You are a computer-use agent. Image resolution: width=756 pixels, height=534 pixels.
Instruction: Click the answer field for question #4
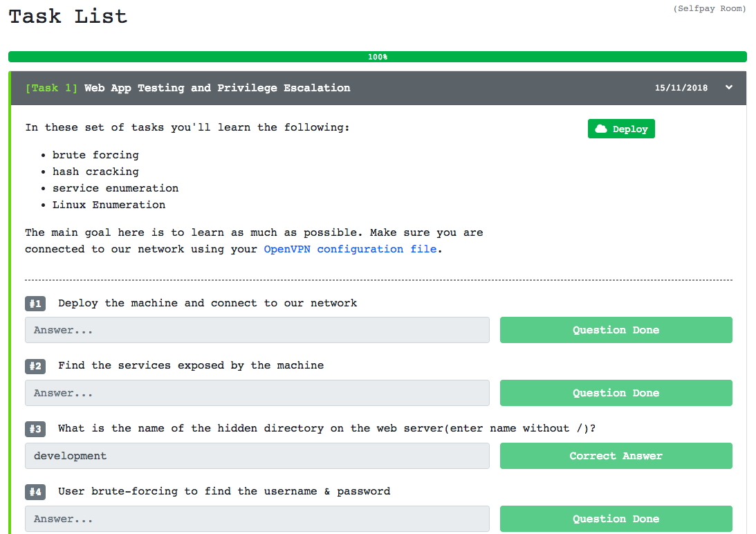click(x=257, y=518)
